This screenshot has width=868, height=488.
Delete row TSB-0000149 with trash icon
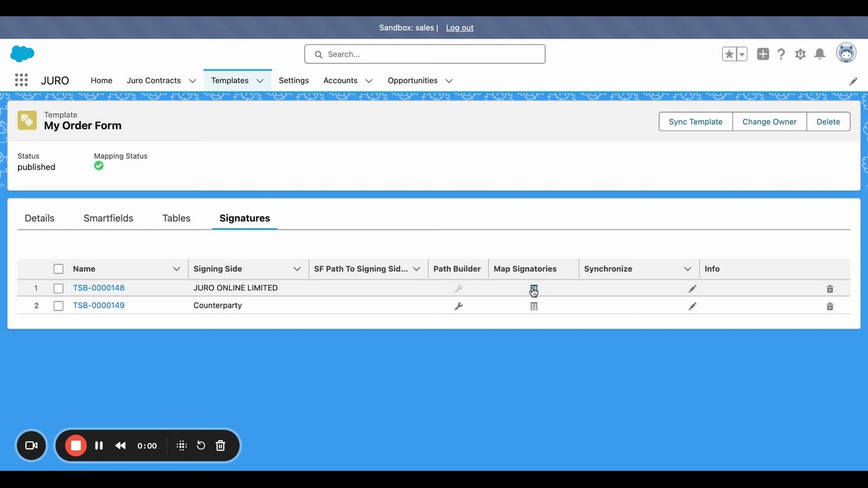[x=830, y=306]
